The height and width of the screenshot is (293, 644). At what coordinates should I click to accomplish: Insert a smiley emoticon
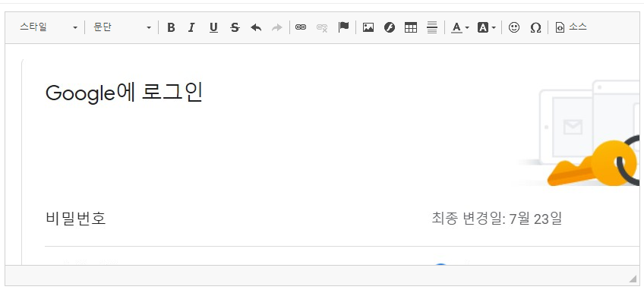tap(514, 27)
